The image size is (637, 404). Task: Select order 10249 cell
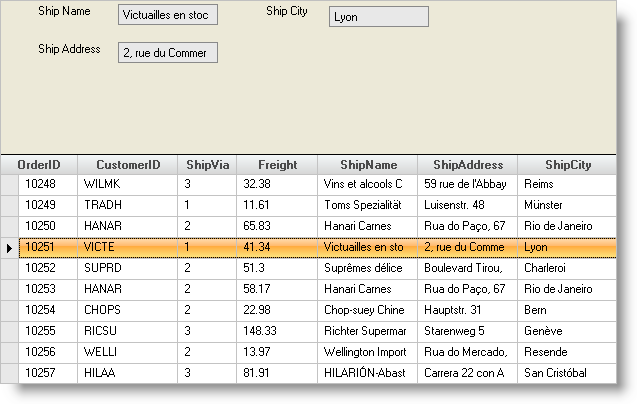tap(47, 205)
